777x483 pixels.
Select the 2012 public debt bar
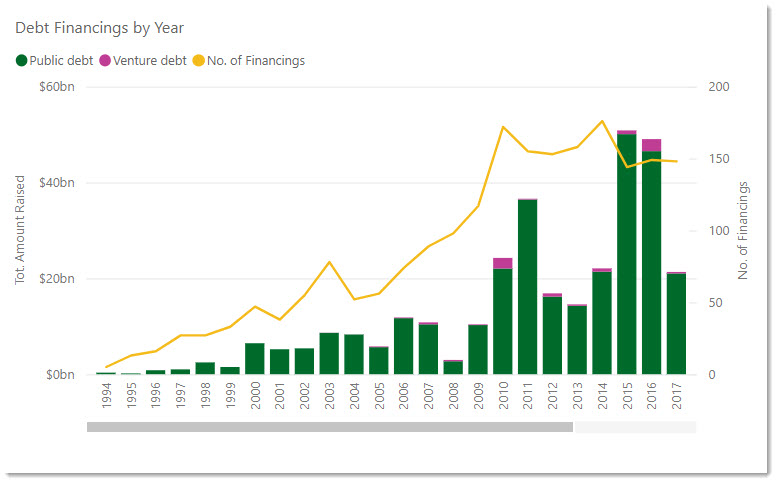click(553, 335)
